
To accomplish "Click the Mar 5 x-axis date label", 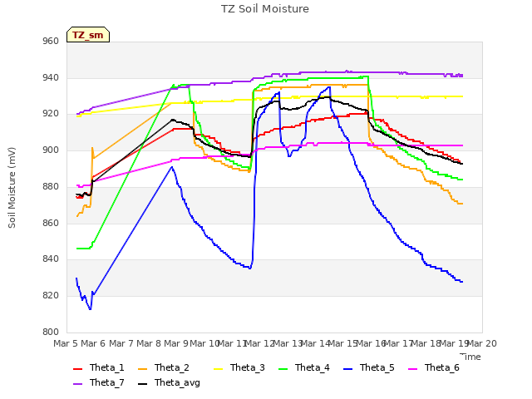I will pos(66,343).
